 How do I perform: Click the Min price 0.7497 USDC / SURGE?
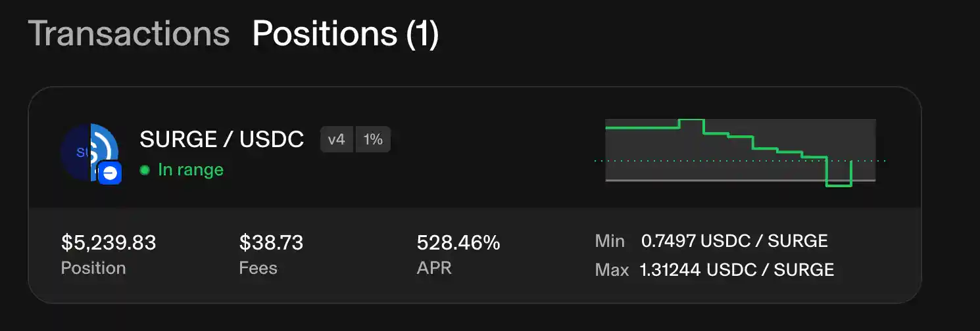click(734, 241)
